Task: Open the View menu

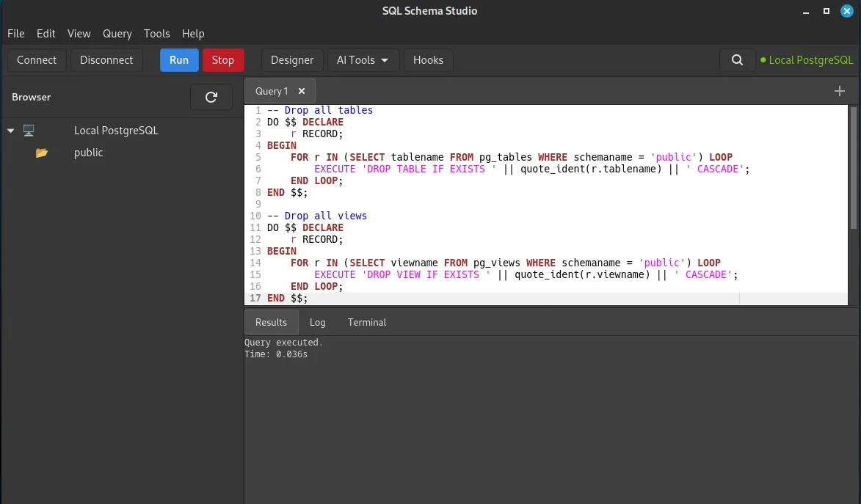Action: click(79, 34)
